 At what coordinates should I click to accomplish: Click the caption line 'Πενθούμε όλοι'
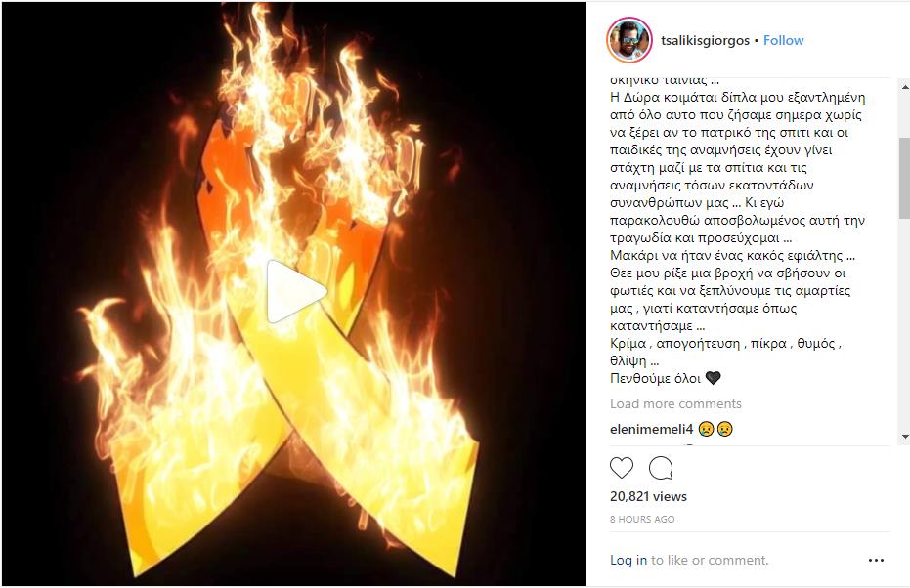click(x=655, y=379)
